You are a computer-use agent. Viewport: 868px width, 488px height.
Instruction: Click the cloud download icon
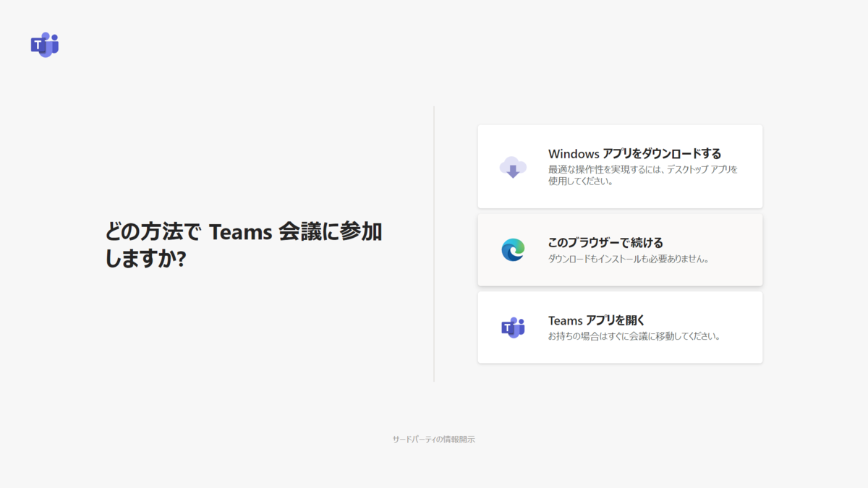(x=513, y=167)
